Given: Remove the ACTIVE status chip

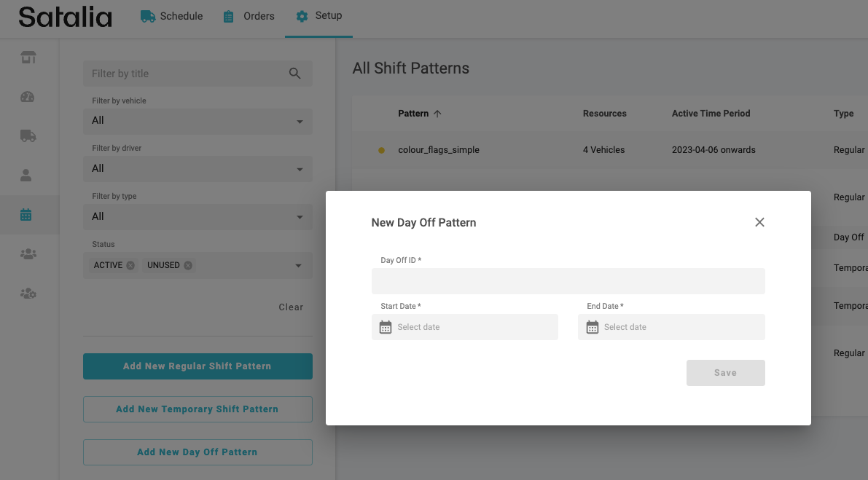Looking at the screenshot, I should pyautogui.click(x=130, y=265).
